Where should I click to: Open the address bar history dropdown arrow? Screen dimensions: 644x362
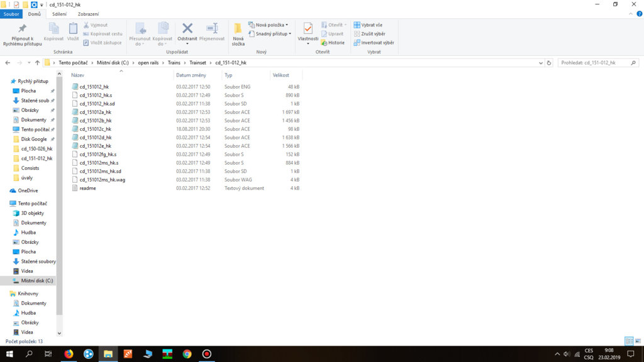(540, 63)
